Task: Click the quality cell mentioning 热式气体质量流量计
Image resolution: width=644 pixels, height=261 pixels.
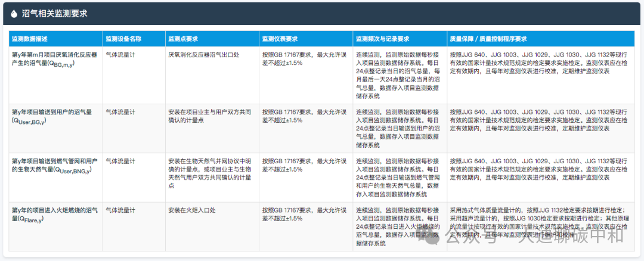Action: 538,222
